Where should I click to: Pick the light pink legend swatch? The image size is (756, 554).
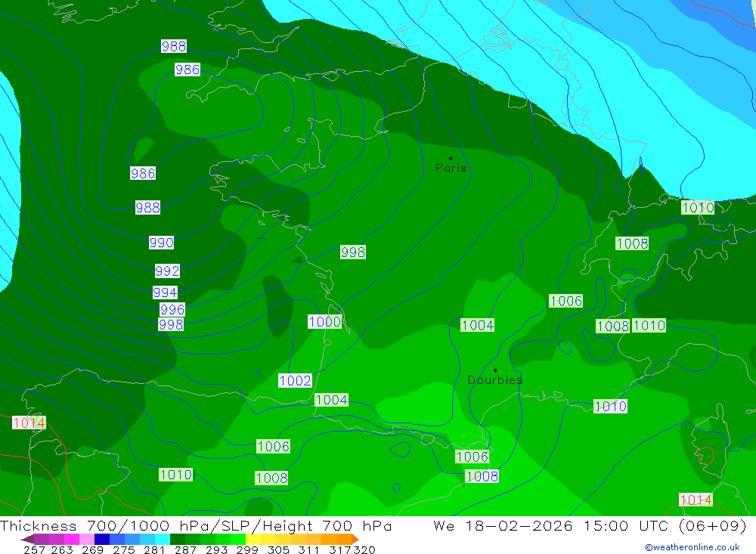tap(87, 539)
